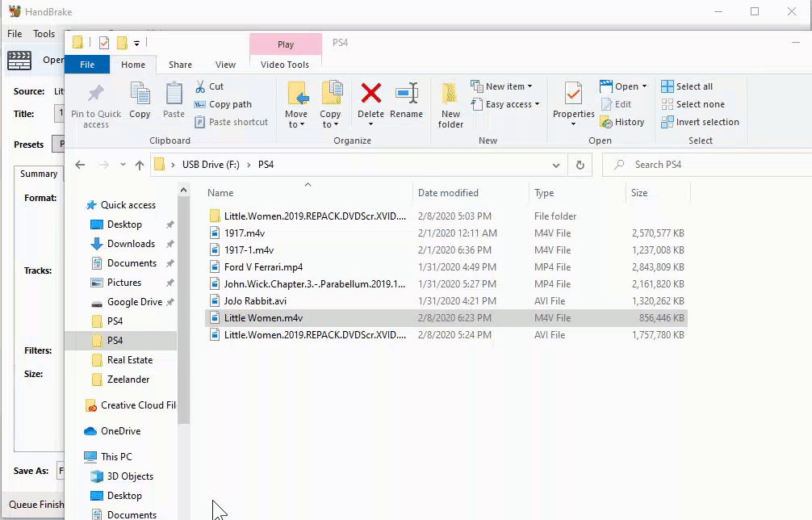Expand address bar history dropdown
812x520 pixels.
[x=555, y=166]
